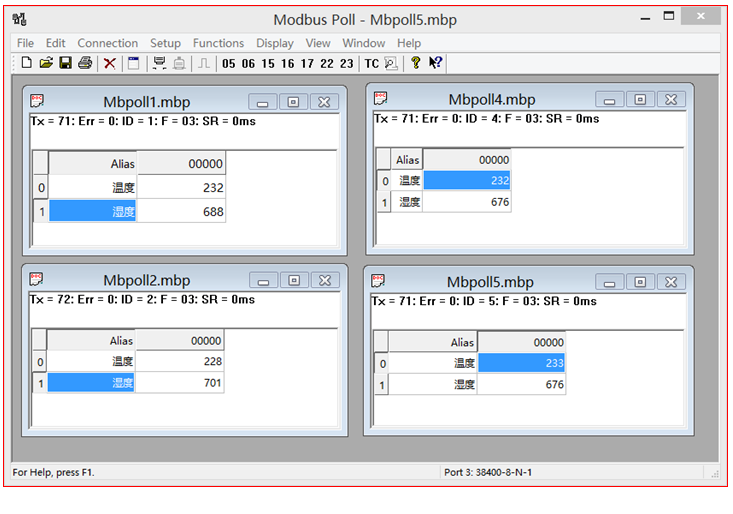Select value 676 in Mbpoll5.mbp
The height and width of the screenshot is (514, 733).
pyautogui.click(x=521, y=385)
